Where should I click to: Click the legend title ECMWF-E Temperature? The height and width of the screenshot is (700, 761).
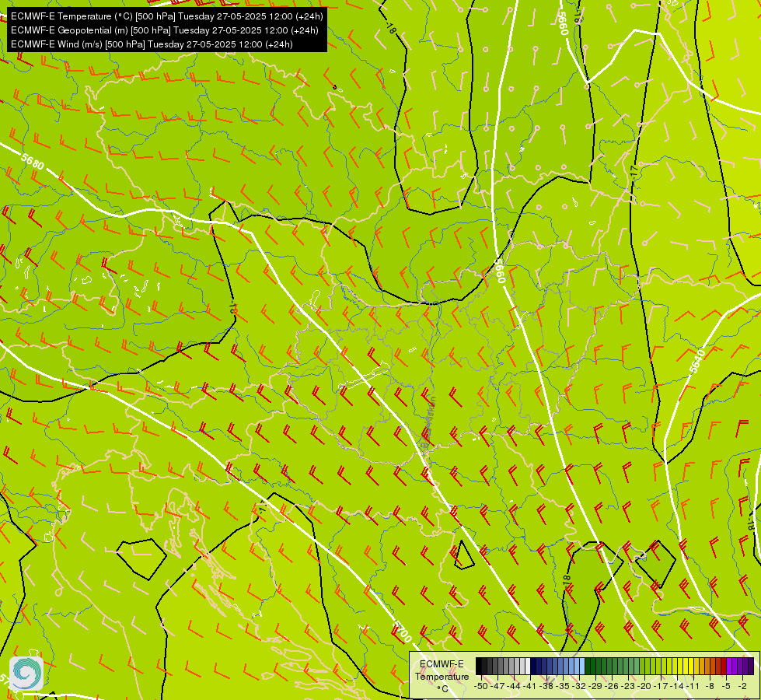click(x=442, y=670)
